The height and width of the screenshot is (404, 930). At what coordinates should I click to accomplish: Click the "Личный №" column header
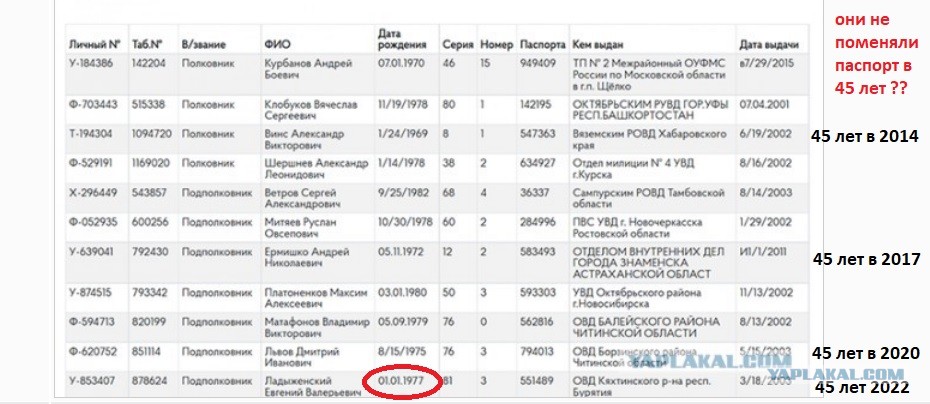(x=95, y=44)
